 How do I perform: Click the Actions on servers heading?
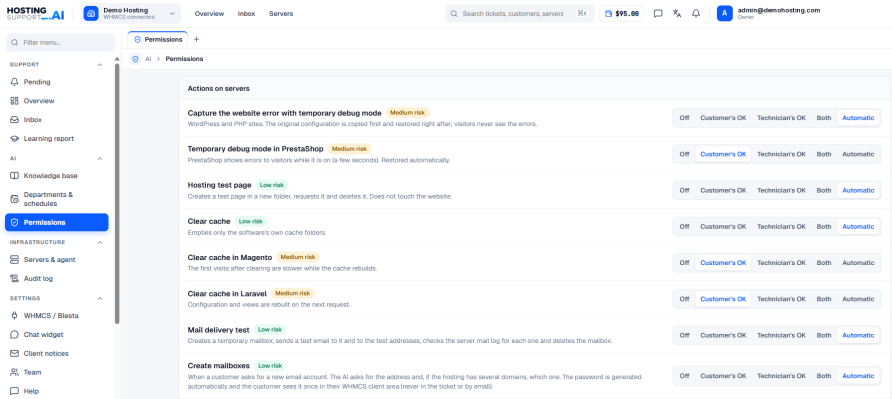tap(218, 89)
